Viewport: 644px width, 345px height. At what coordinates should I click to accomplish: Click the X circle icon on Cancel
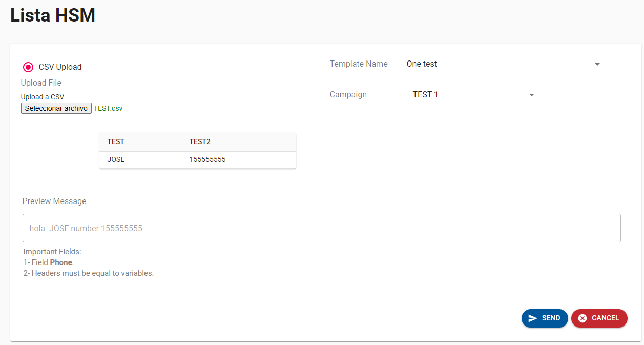click(x=583, y=318)
